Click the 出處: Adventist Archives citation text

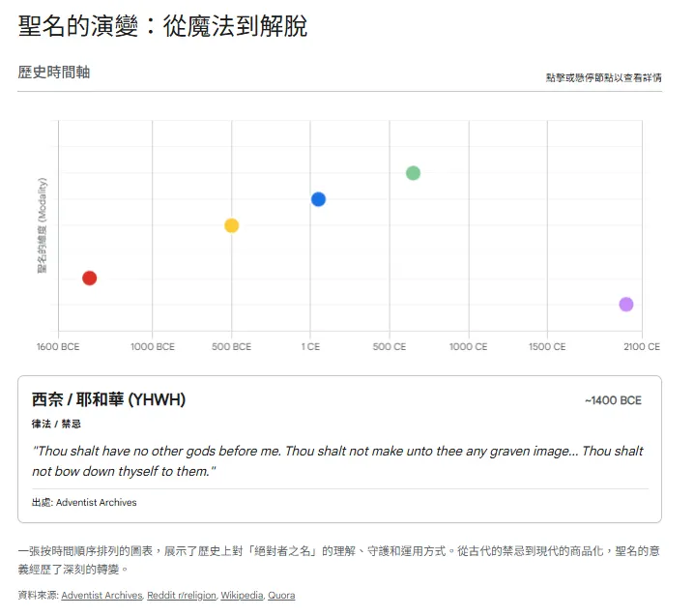[x=84, y=502]
